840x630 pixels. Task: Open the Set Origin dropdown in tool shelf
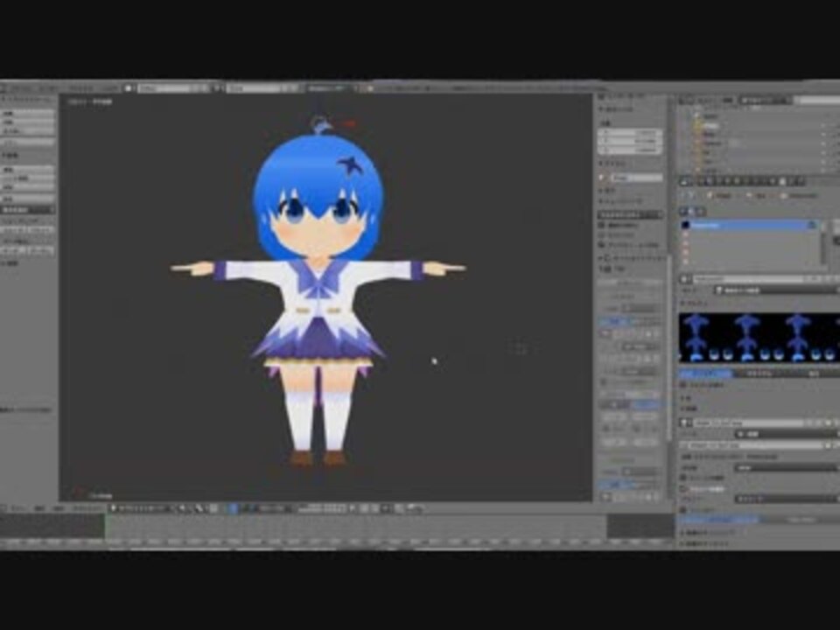point(28,209)
